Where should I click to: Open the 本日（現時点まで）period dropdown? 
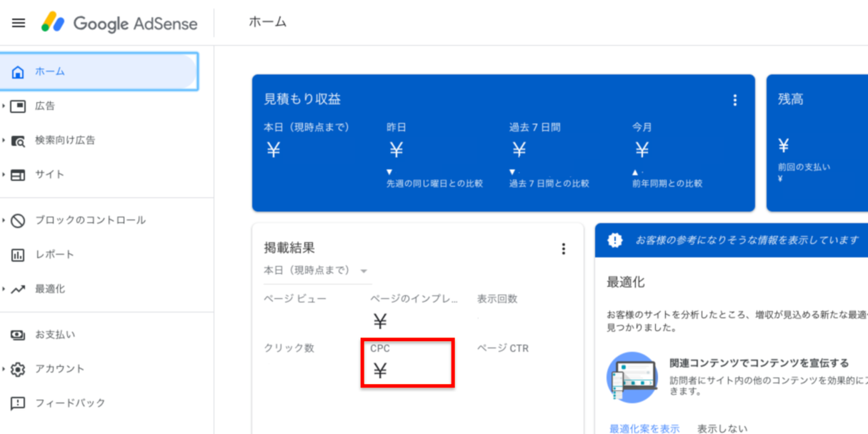[x=315, y=271]
